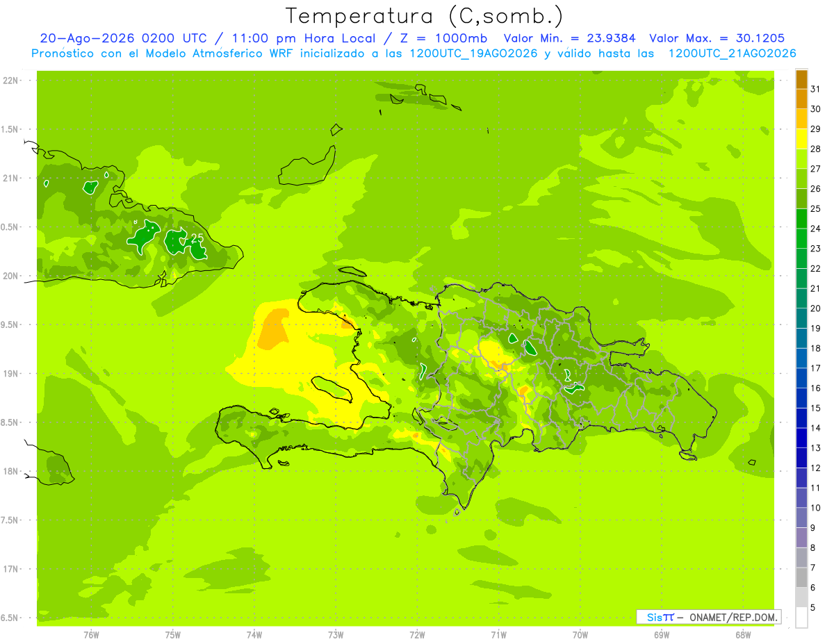
Task: Pick the light orange swatch between 29 and 30
Action: coord(801,119)
